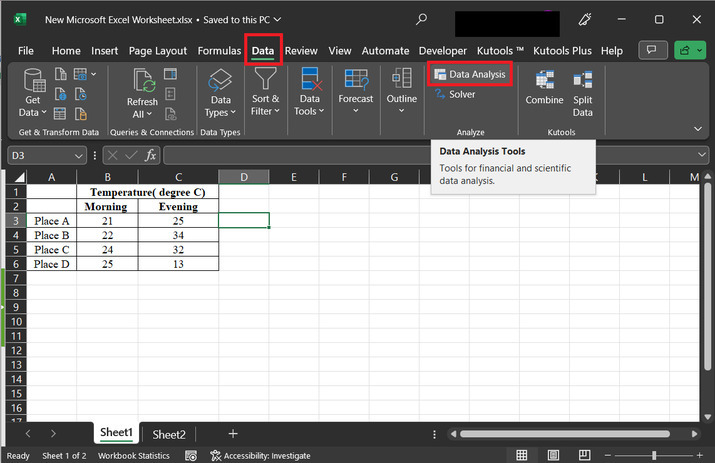This screenshot has height=463, width=715.
Task: Switch to the Sheet2 tab
Action: (168, 434)
